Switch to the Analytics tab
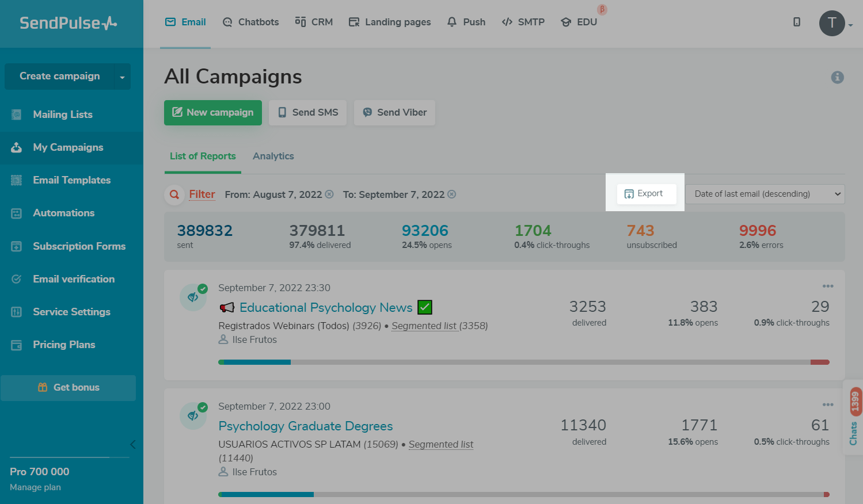 tap(273, 156)
